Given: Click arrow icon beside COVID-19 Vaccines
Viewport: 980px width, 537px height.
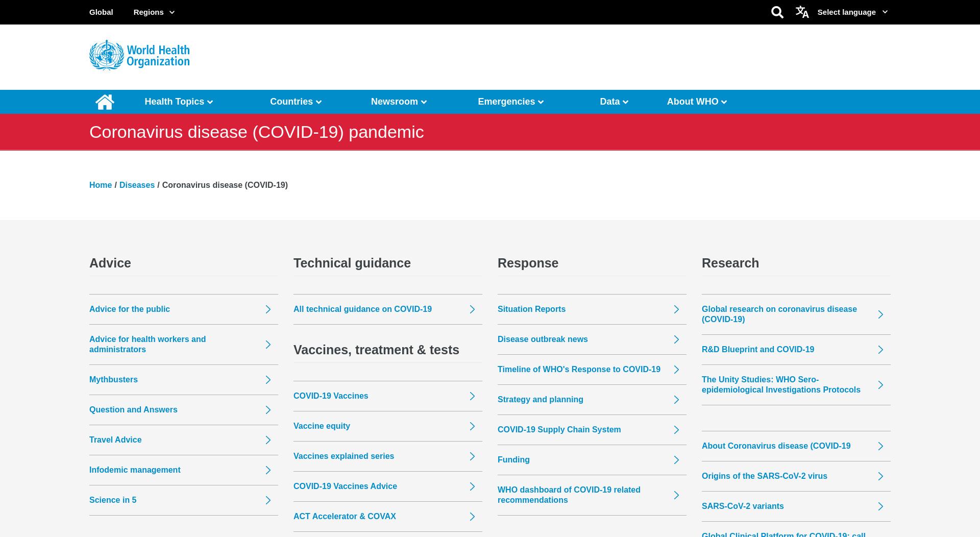Looking at the screenshot, I should click(x=472, y=396).
